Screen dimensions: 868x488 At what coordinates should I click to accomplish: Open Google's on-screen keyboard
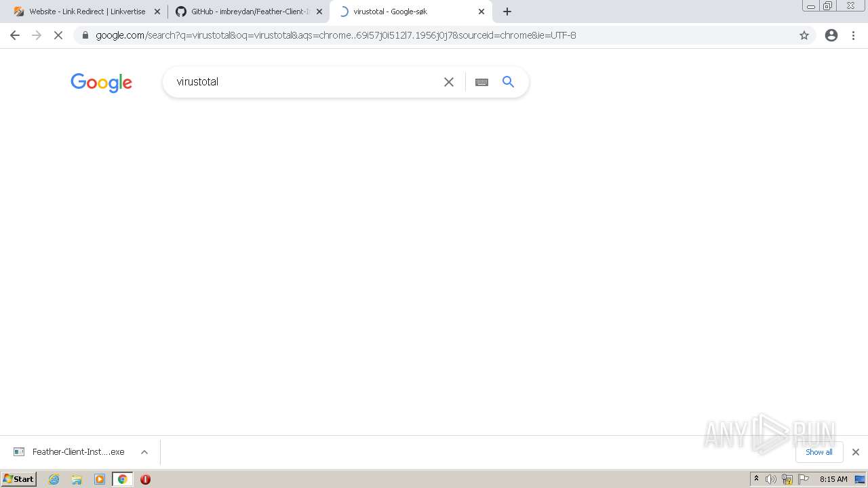click(481, 82)
